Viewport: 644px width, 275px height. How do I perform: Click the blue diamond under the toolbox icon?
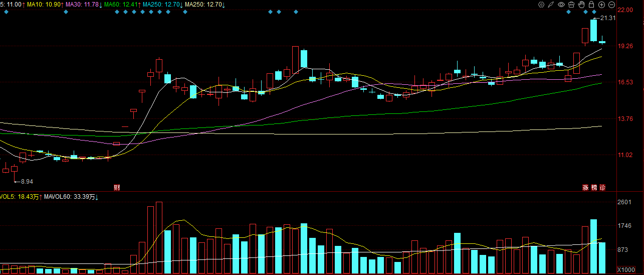[x=568, y=12]
